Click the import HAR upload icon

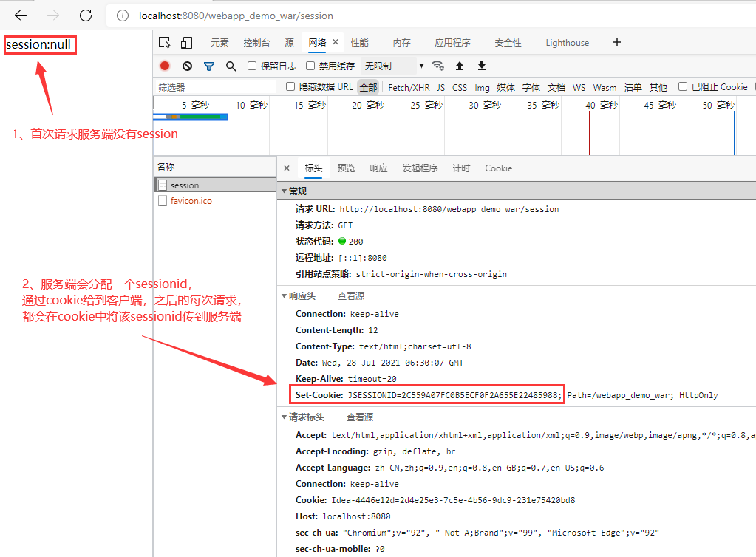pos(460,66)
